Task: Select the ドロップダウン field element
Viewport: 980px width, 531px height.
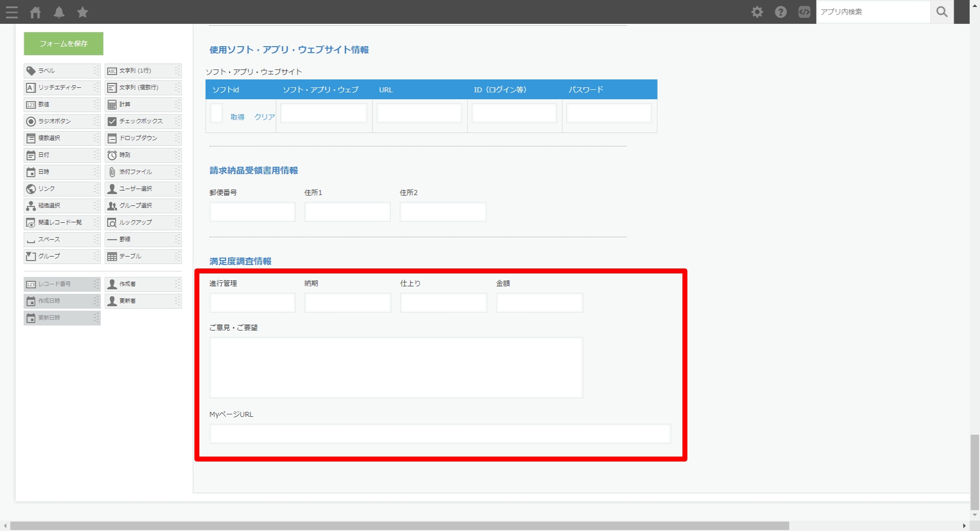Action: [142, 138]
